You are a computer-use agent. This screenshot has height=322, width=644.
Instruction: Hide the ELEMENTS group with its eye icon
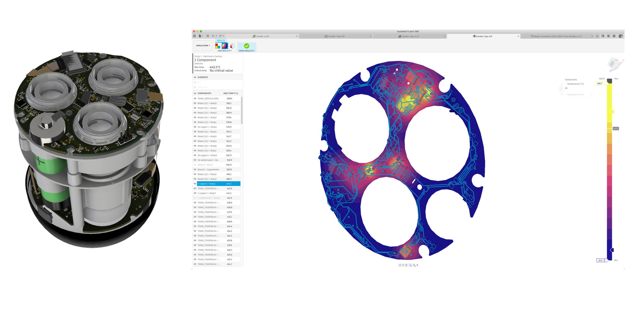click(195, 77)
